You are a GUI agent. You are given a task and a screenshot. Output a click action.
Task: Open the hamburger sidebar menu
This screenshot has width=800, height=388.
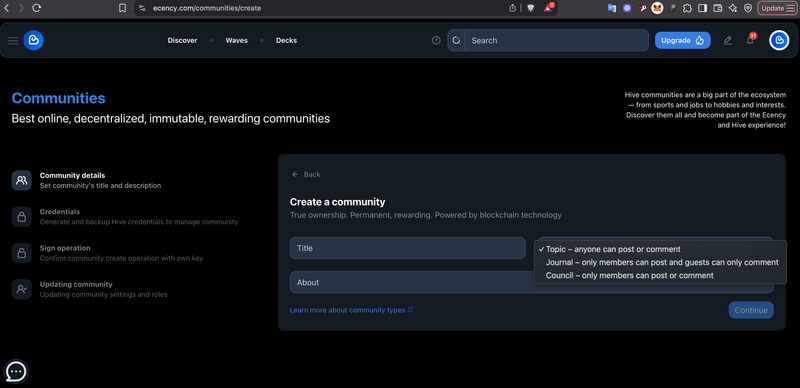[13, 40]
